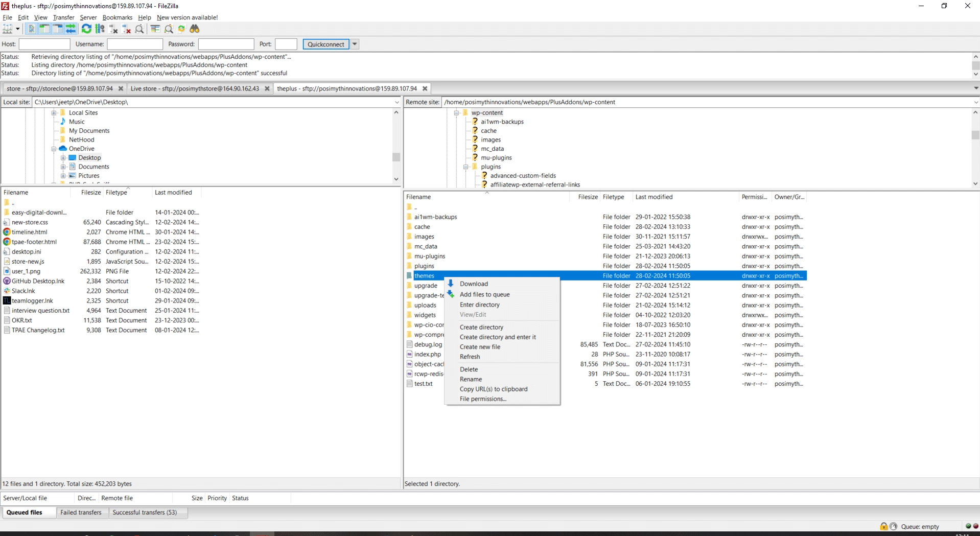The image size is (980, 536).
Task: Disconnect from the current server
Action: point(126,29)
